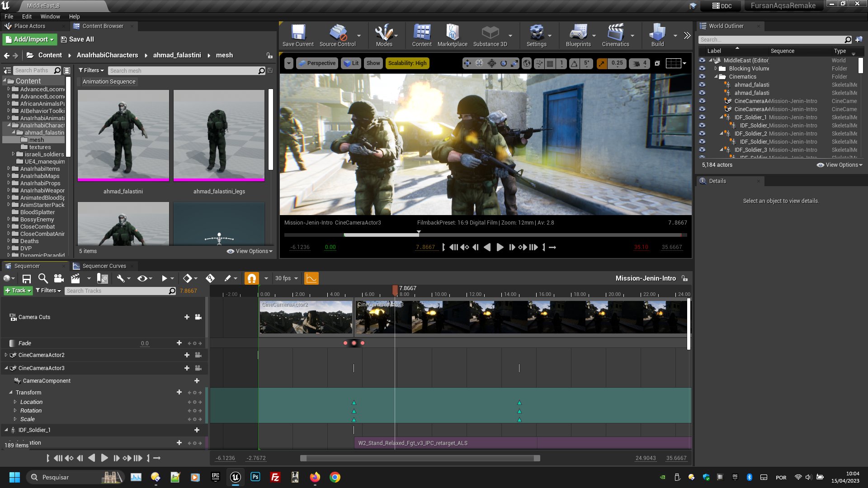
Task: Expand the Location property in Transform
Action: coord(15,402)
